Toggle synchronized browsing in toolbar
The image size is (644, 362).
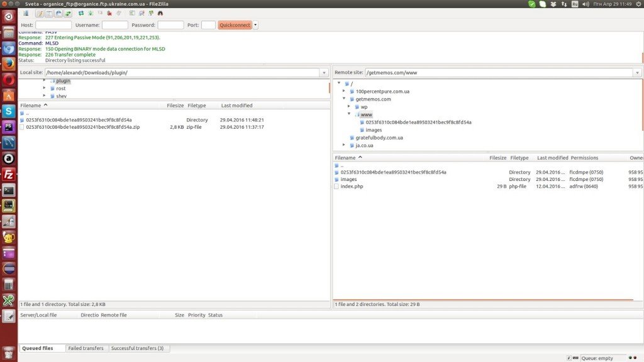[x=151, y=13]
